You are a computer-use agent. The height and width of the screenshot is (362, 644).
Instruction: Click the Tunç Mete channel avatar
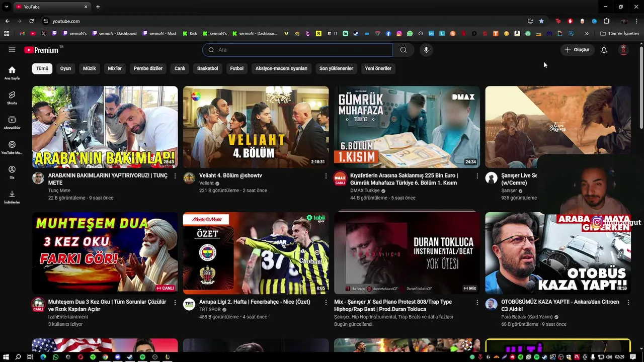(38, 178)
